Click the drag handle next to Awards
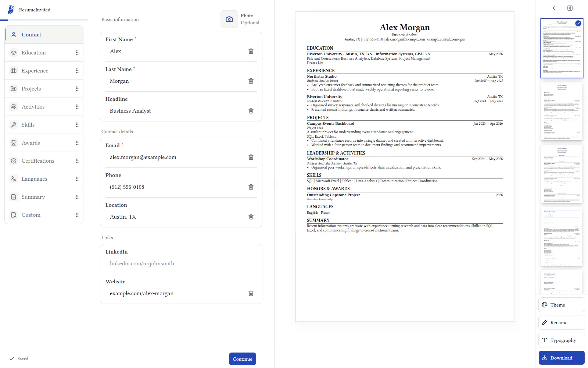Viewport: 588px width, 368px height. (x=77, y=143)
